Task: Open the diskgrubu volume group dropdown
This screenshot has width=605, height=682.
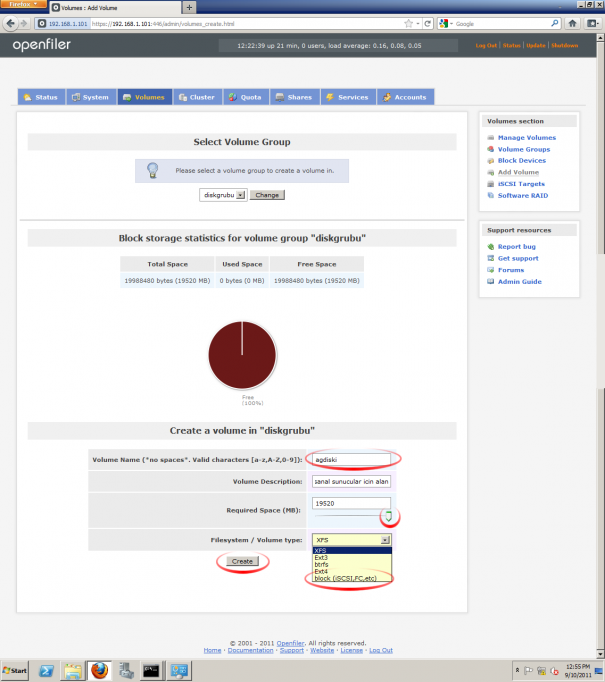Action: tap(223, 195)
